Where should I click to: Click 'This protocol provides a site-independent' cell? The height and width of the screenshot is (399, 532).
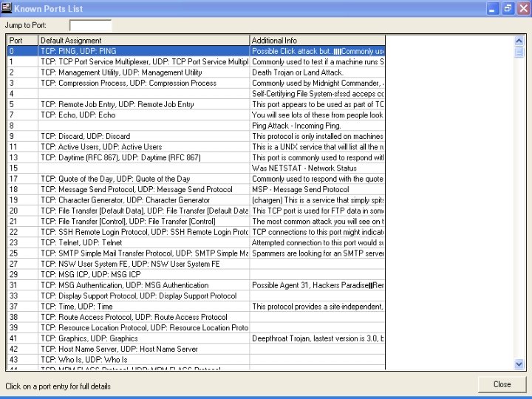click(x=317, y=307)
